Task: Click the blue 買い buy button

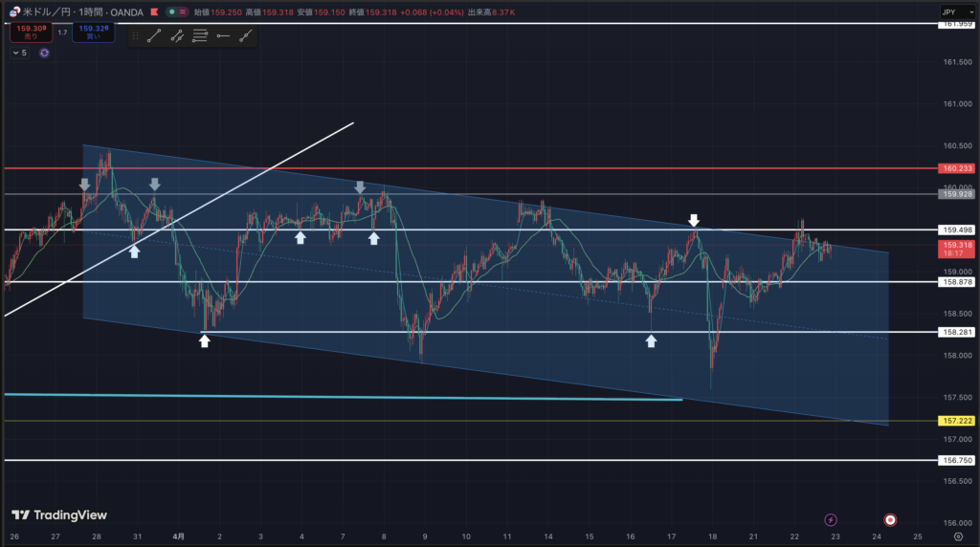Action: point(93,33)
